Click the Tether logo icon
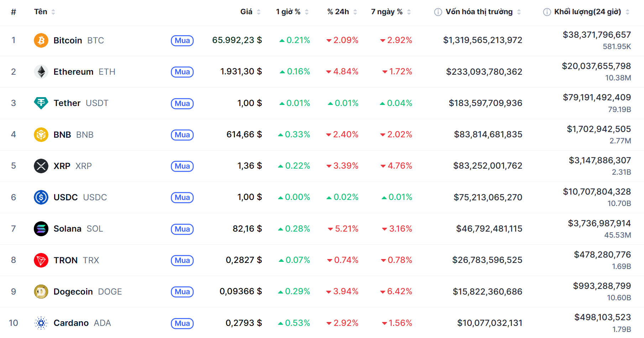This screenshot has width=644, height=338. (41, 103)
